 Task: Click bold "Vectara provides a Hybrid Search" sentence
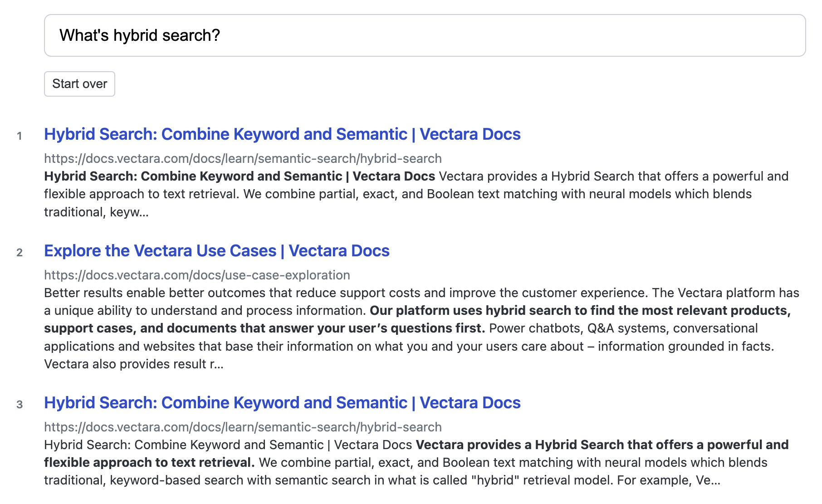click(602, 445)
